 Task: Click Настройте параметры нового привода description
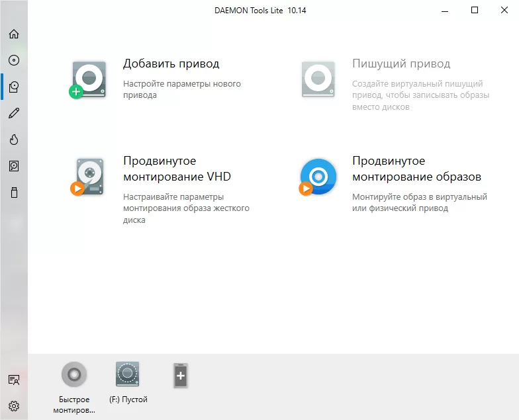click(182, 89)
